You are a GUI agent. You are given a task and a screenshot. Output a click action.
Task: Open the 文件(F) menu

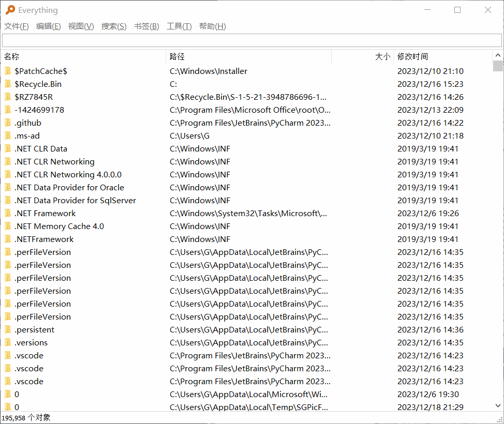(x=17, y=26)
